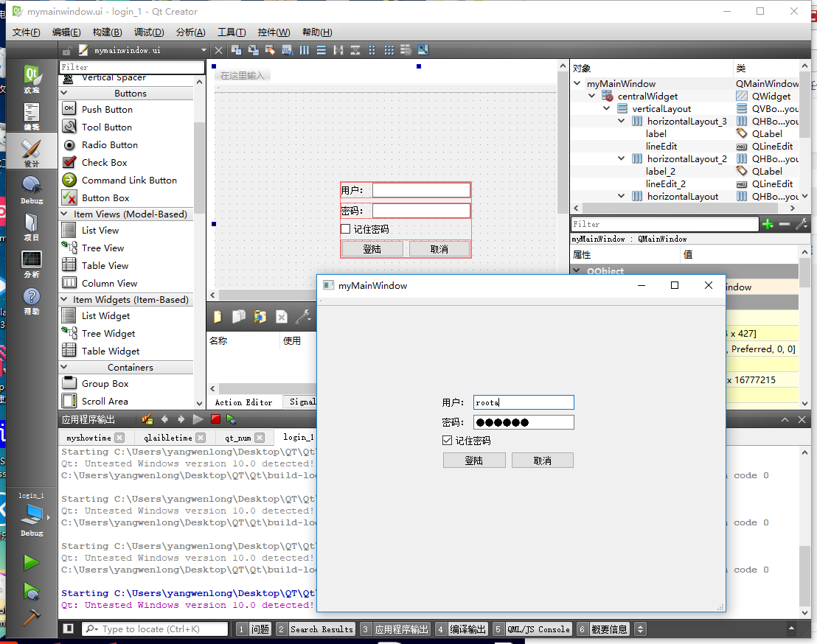This screenshot has width=817, height=644.
Task: Click green plus icon in property editor
Action: click(x=768, y=224)
